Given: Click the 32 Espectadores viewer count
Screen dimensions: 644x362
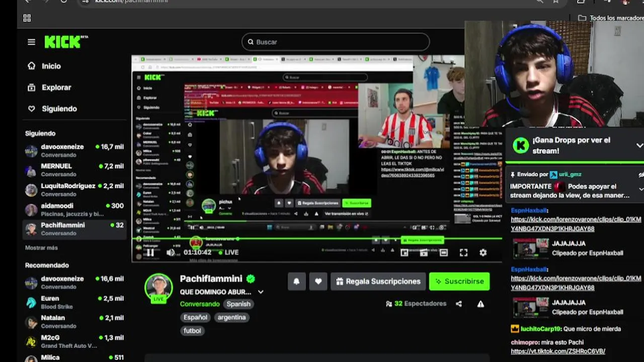Looking at the screenshot, I should tap(416, 304).
